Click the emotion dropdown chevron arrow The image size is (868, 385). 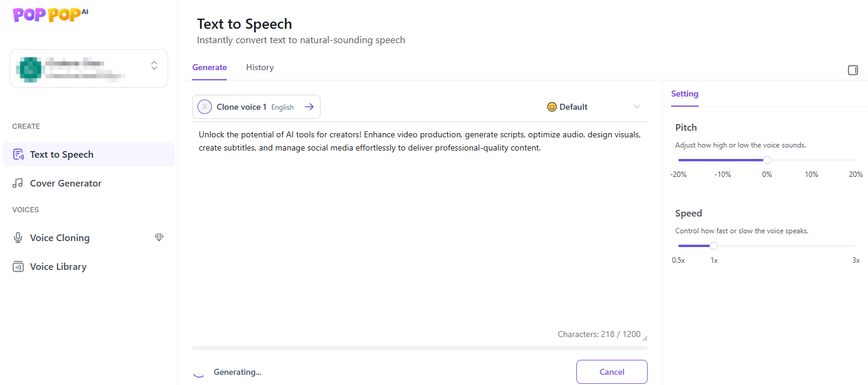(x=637, y=107)
